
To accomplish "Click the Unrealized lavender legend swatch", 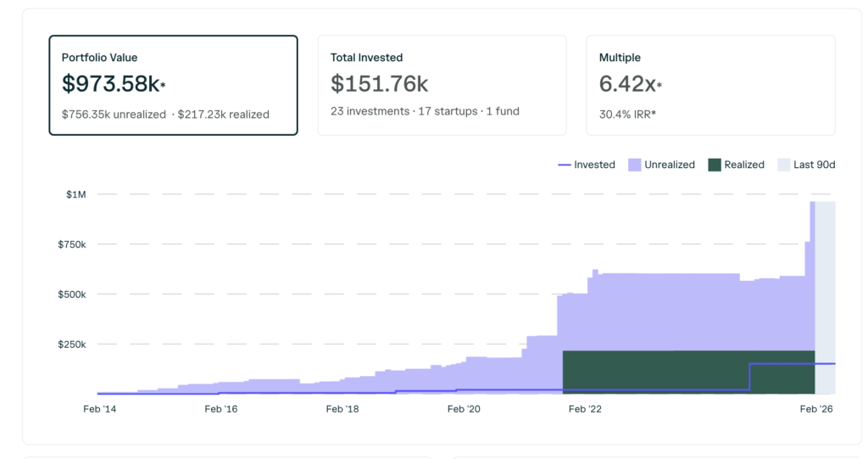I will click(634, 165).
